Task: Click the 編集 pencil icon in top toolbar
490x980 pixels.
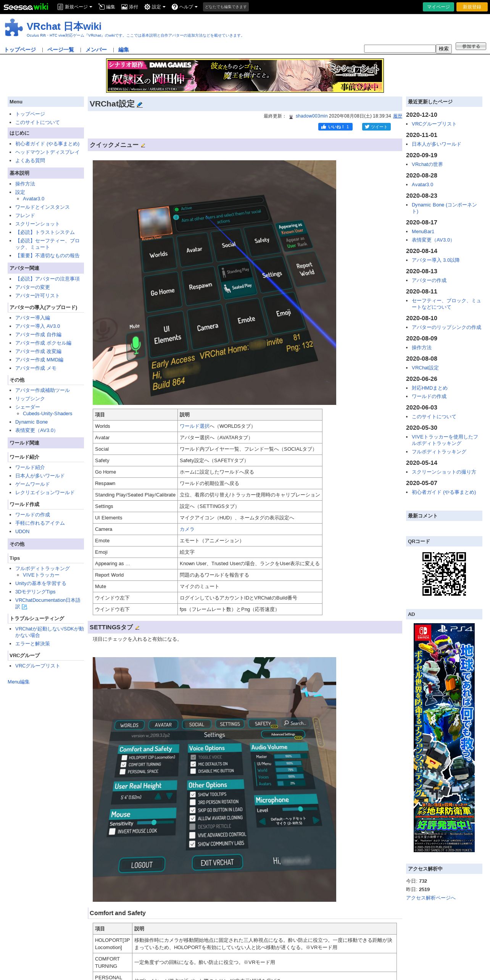Action: (x=107, y=7)
